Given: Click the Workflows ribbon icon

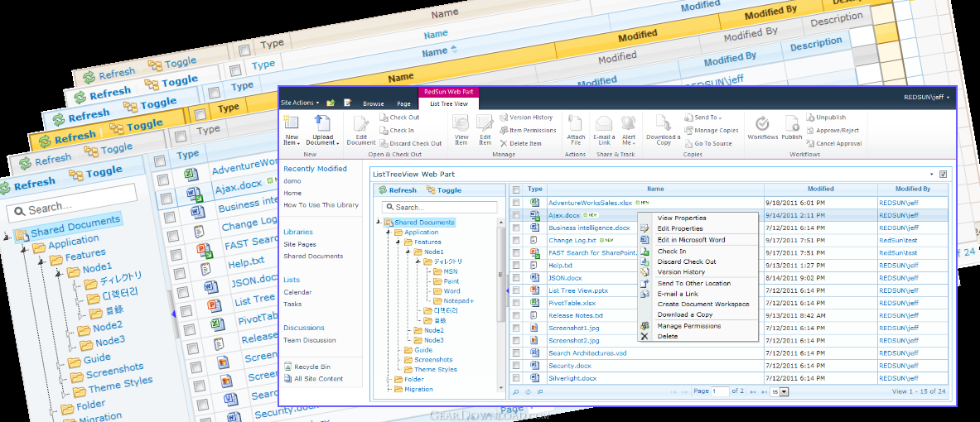Looking at the screenshot, I should point(762,123).
